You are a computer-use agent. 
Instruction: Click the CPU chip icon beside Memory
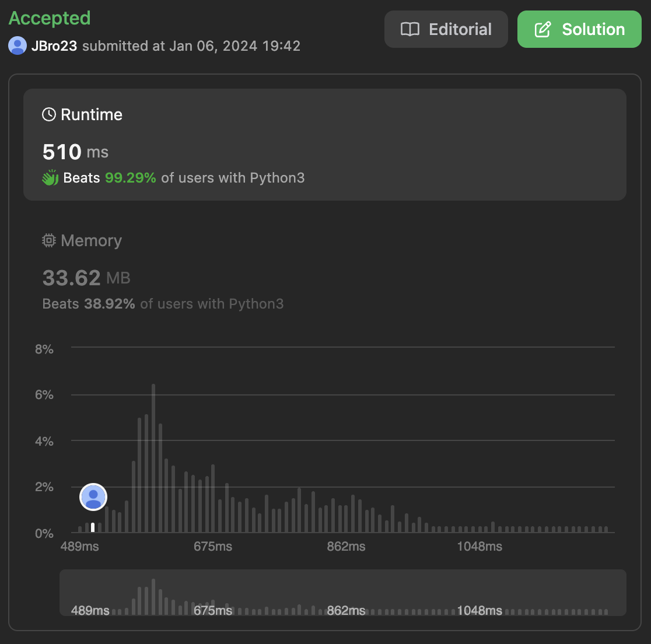pos(48,240)
